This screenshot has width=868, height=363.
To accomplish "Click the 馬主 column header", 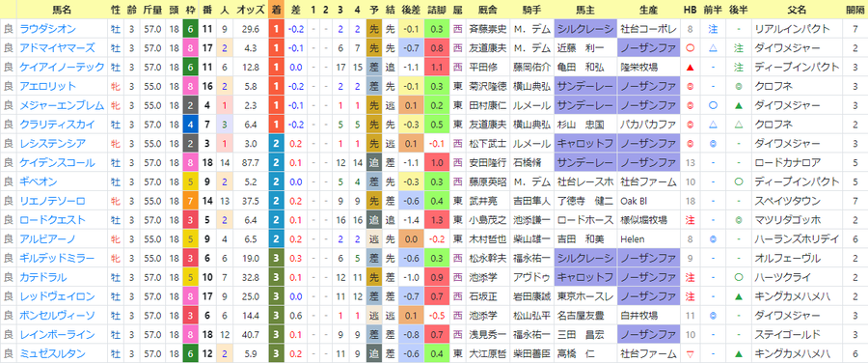I will click(x=585, y=10).
